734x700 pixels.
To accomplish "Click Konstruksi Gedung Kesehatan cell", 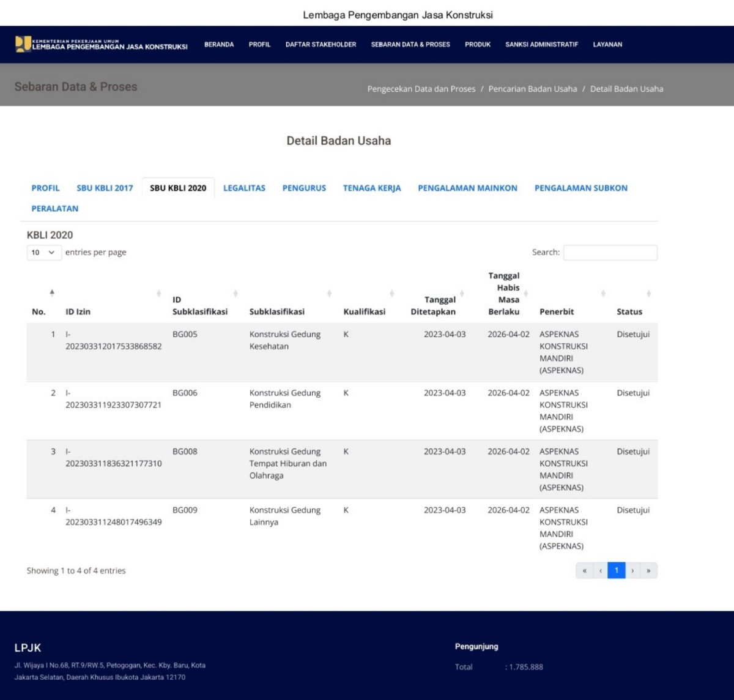I will click(x=285, y=340).
